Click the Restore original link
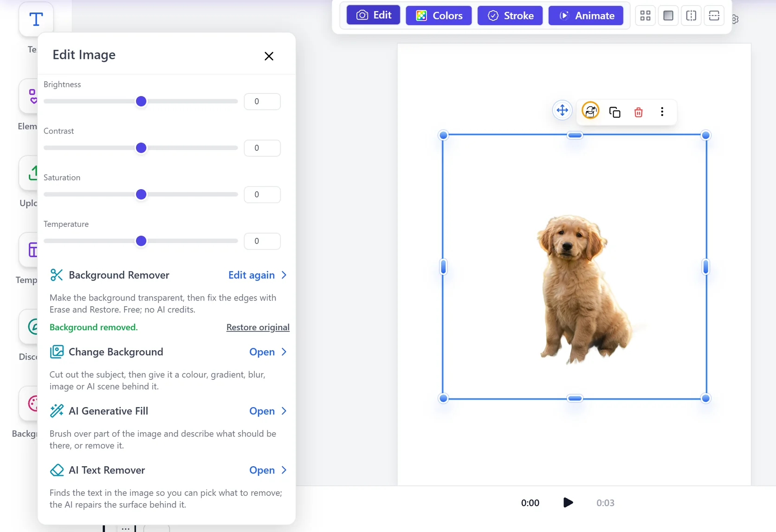Screen dimensions: 776x532 [x=258, y=327]
